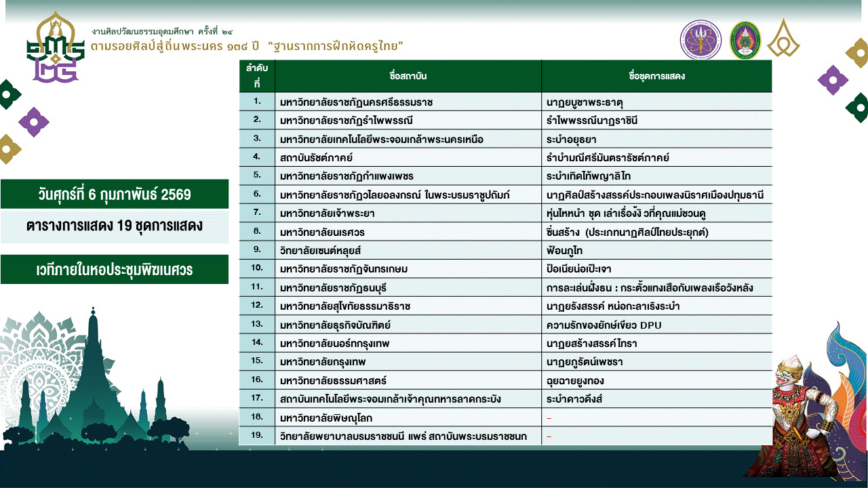Image resolution: width=868 pixels, height=488 pixels.
Task: Select the 'ชื่อสถาบัน' column header
Action: click(408, 76)
